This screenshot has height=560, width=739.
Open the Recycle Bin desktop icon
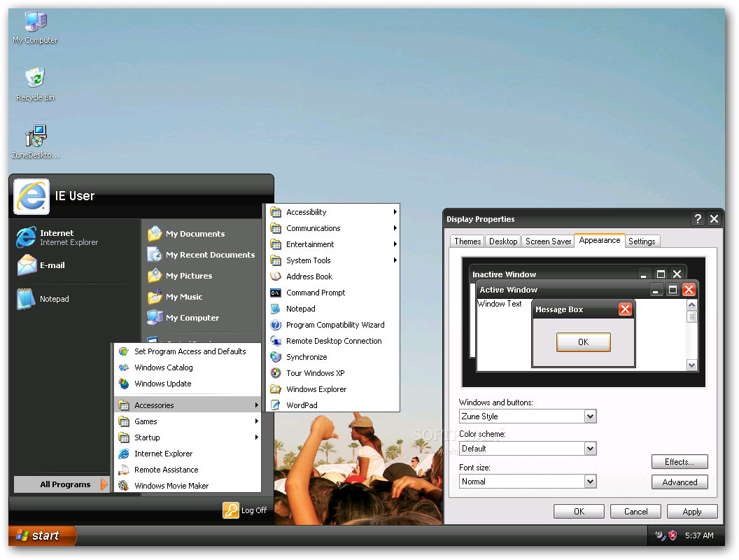click(36, 85)
